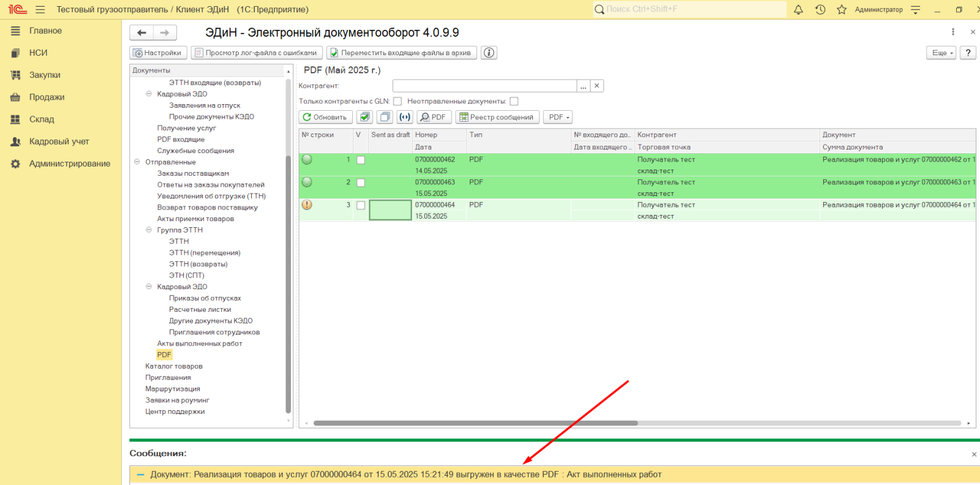Click the global search magnifier field
Viewport: 980px width, 485px height.
pyautogui.click(x=689, y=9)
